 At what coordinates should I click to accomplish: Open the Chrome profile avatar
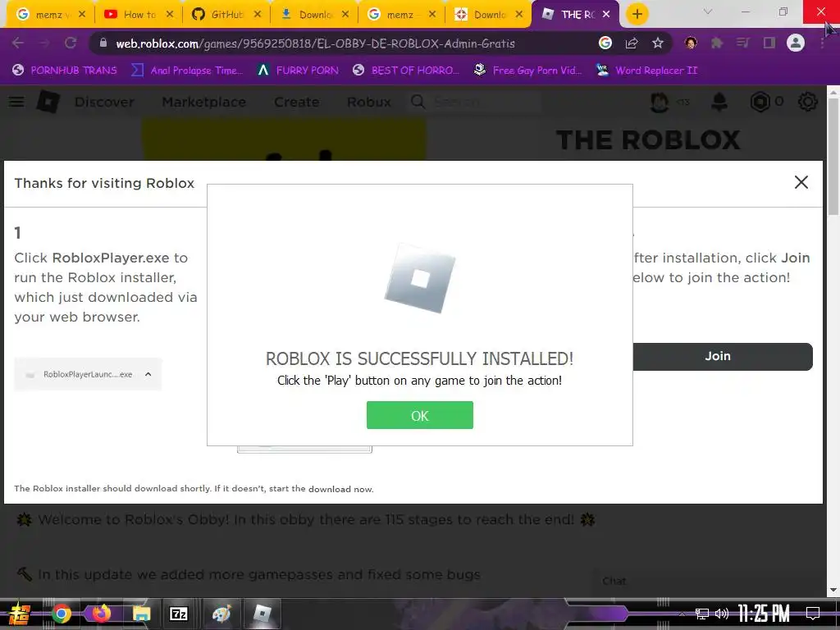click(796, 43)
